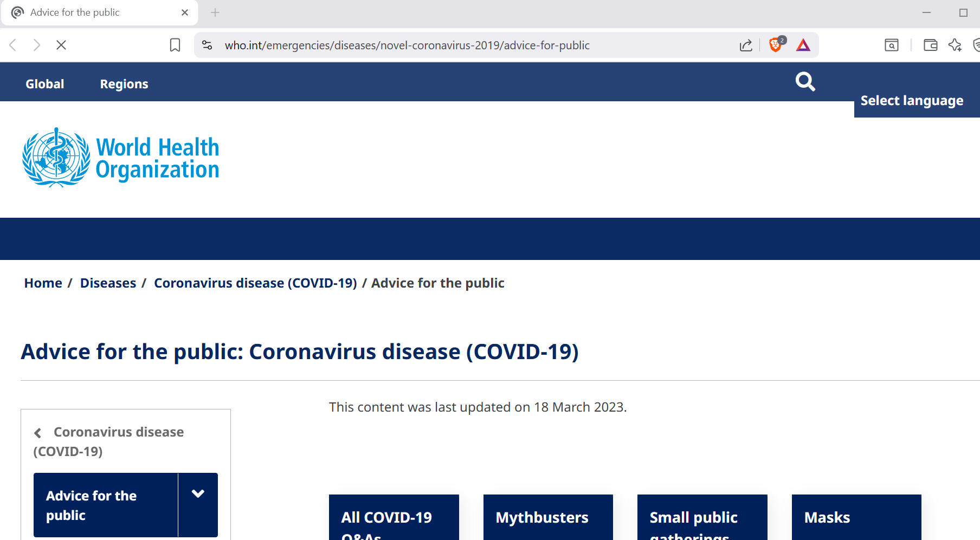This screenshot has height=540, width=980.
Task: Click 'Advice for the public' breadcrumb text
Action: coord(438,283)
